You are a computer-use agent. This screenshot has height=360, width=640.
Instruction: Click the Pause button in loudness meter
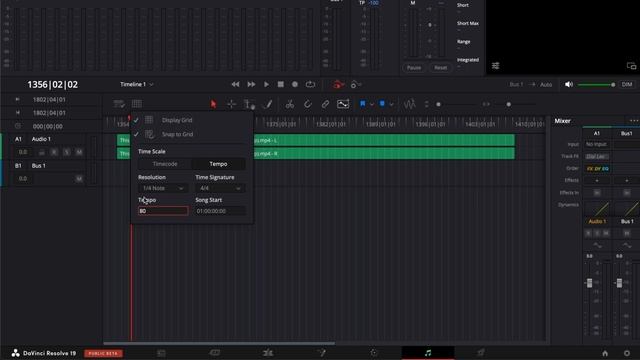414,68
